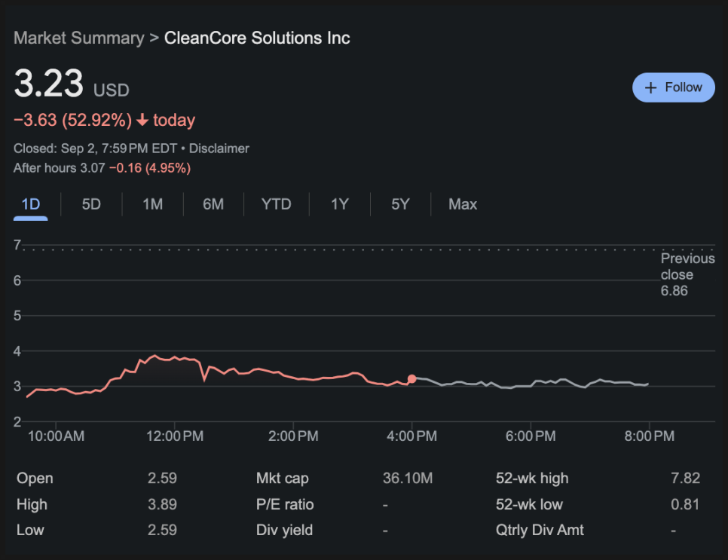Click the Follow button

[673, 87]
